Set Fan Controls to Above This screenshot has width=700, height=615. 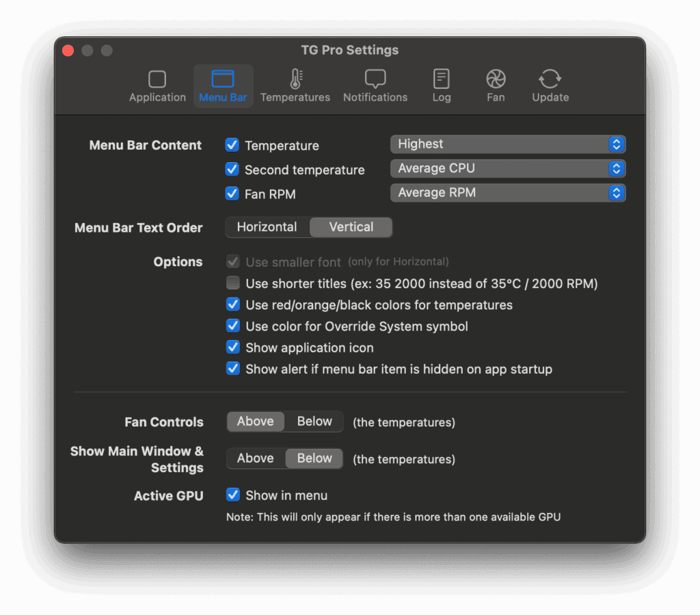256,421
